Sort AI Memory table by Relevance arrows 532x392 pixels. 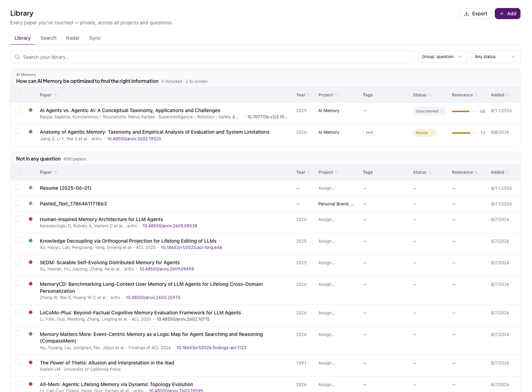tap(476, 95)
